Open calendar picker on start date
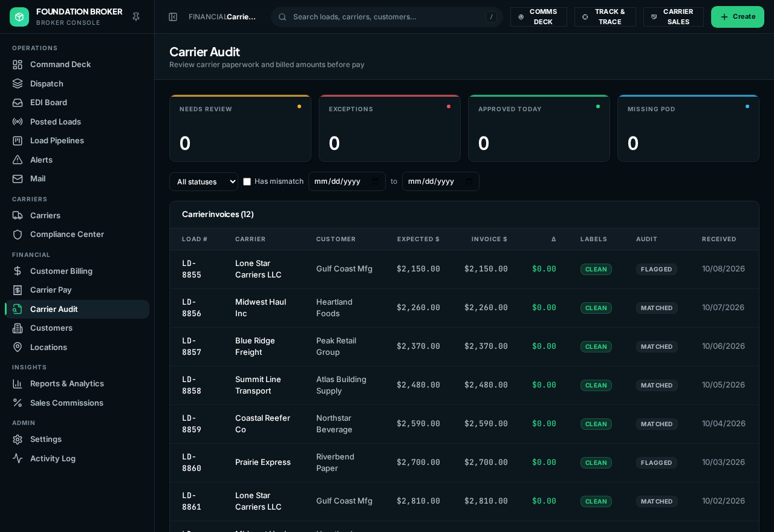 click(x=376, y=181)
